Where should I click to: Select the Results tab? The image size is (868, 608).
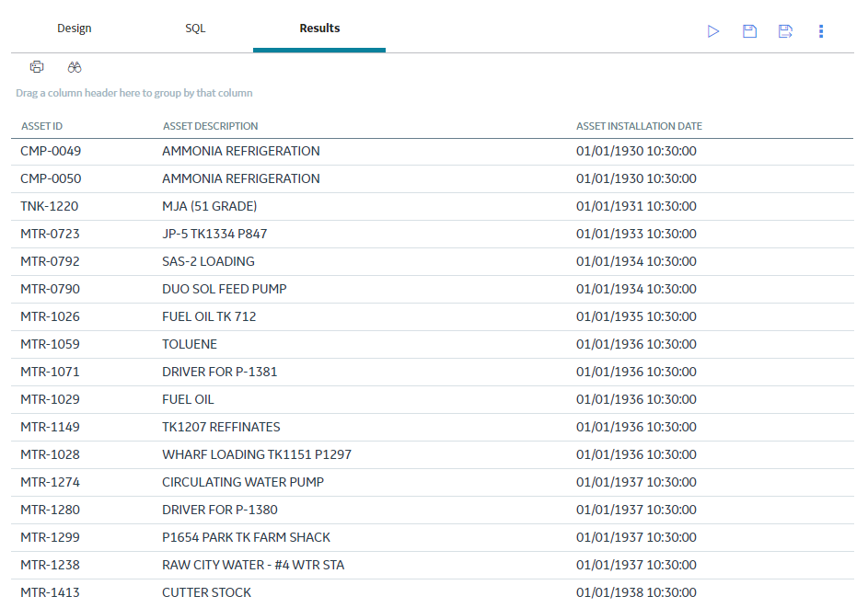pos(319,29)
